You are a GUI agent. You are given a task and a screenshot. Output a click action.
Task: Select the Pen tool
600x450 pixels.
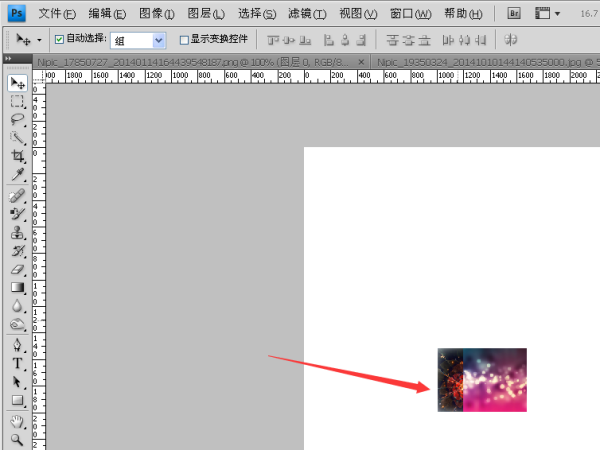click(x=17, y=345)
